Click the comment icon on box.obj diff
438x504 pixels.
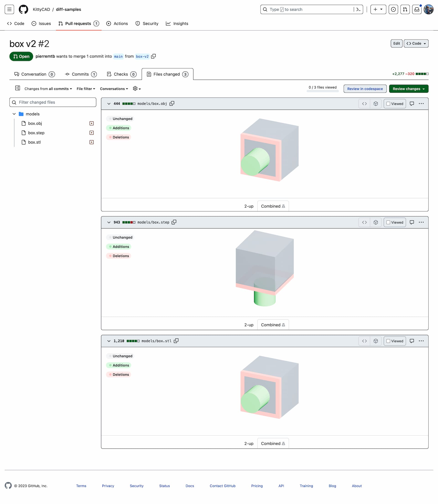[412, 104]
